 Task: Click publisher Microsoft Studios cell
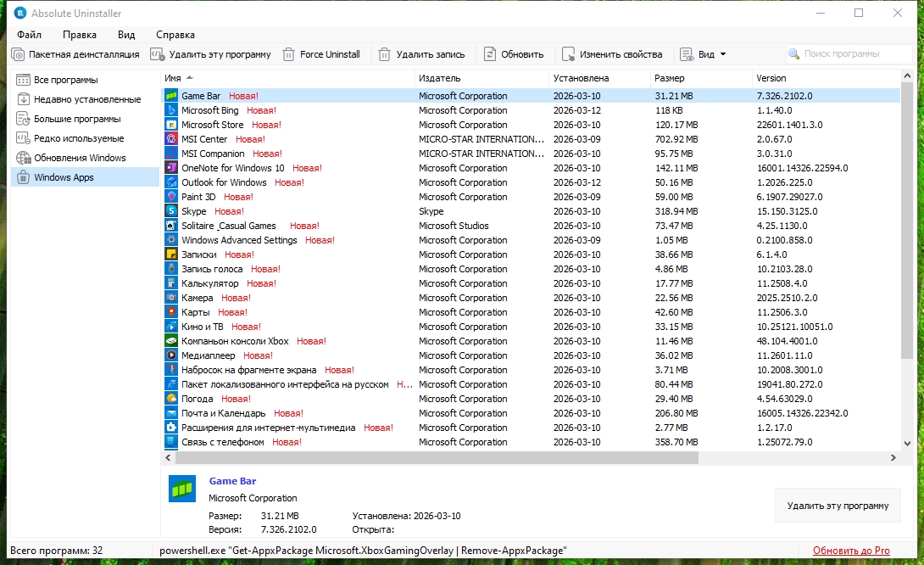click(x=454, y=226)
